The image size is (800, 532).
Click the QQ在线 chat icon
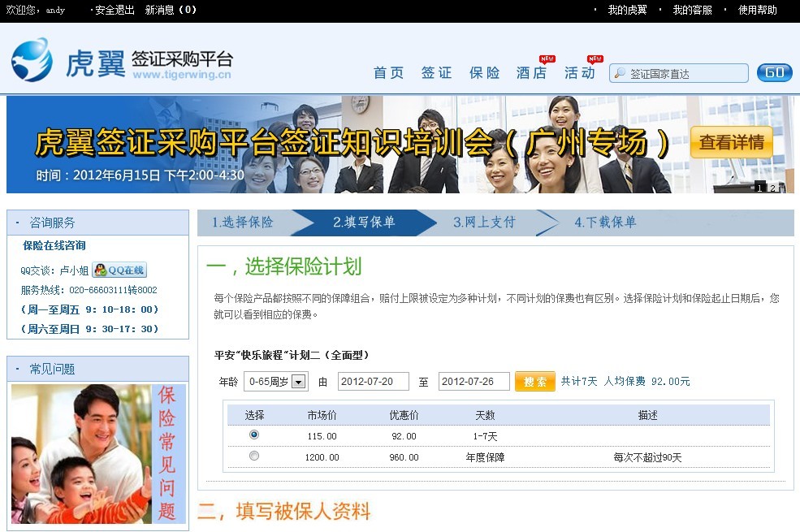[x=119, y=270]
